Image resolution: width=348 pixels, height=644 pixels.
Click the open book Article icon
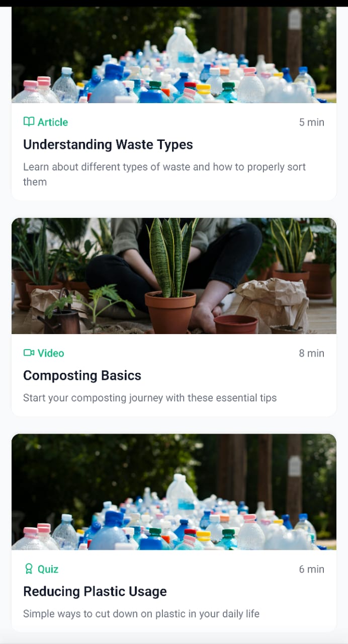tap(29, 122)
